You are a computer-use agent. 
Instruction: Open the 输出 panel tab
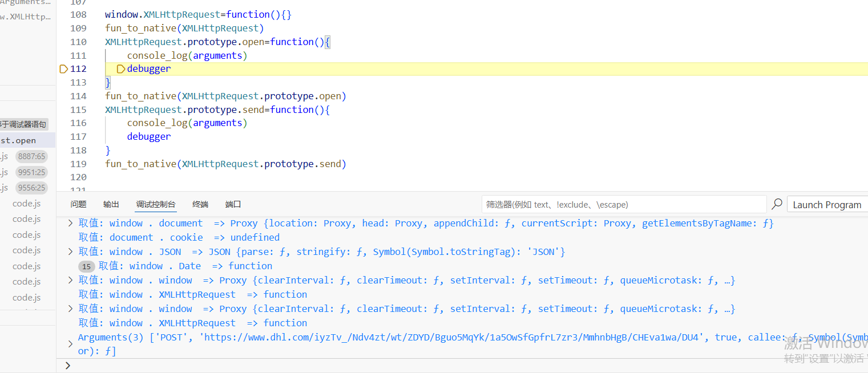(111, 204)
